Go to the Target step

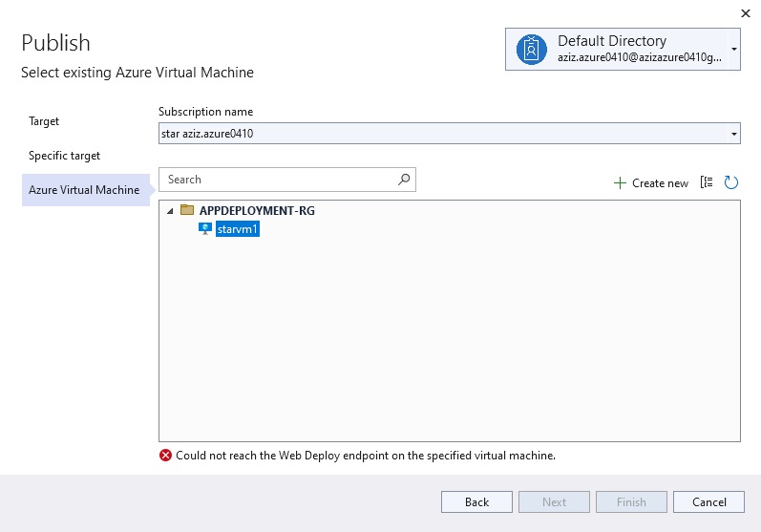tap(44, 121)
